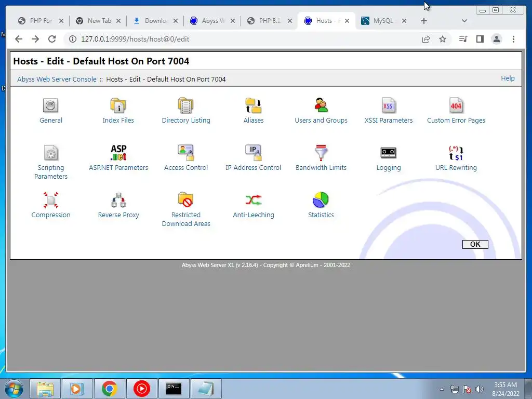532x399 pixels.
Task: Focus the address bar URL field
Action: (x=248, y=39)
